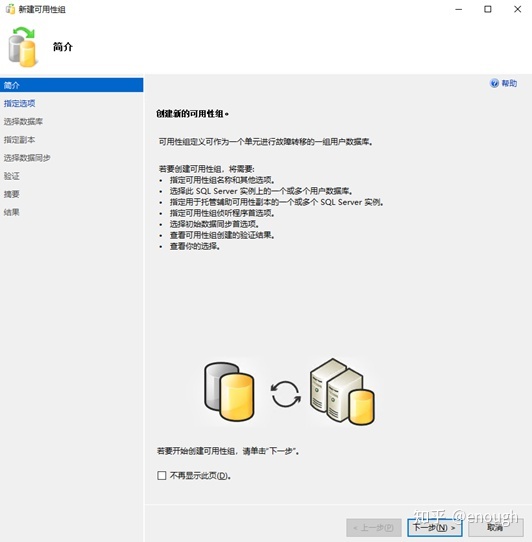532x542 pixels.
Task: Click the circular sync arrows graphic
Action: point(286,394)
